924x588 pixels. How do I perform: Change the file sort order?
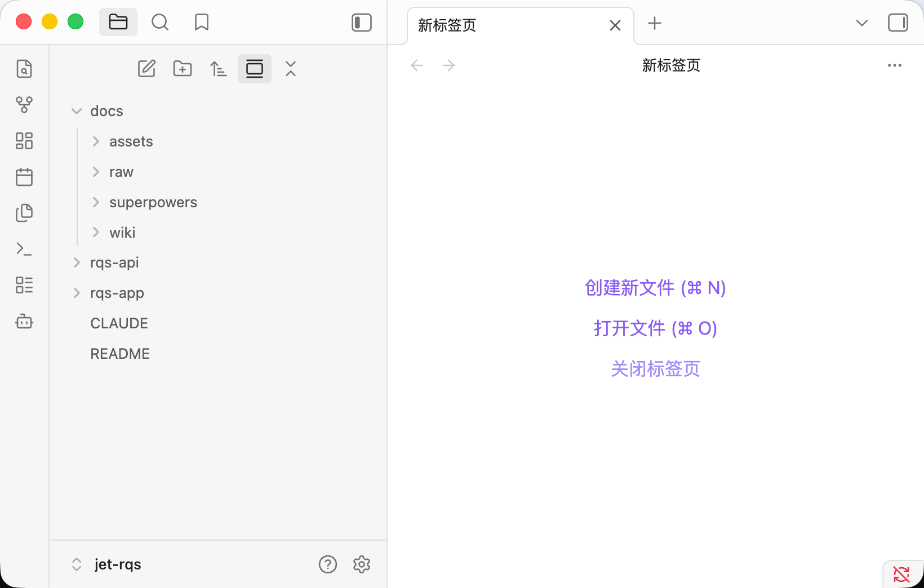point(219,69)
